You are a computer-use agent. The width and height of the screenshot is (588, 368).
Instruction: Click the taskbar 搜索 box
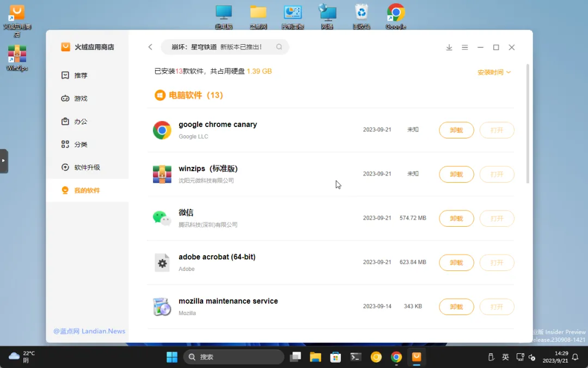point(234,357)
